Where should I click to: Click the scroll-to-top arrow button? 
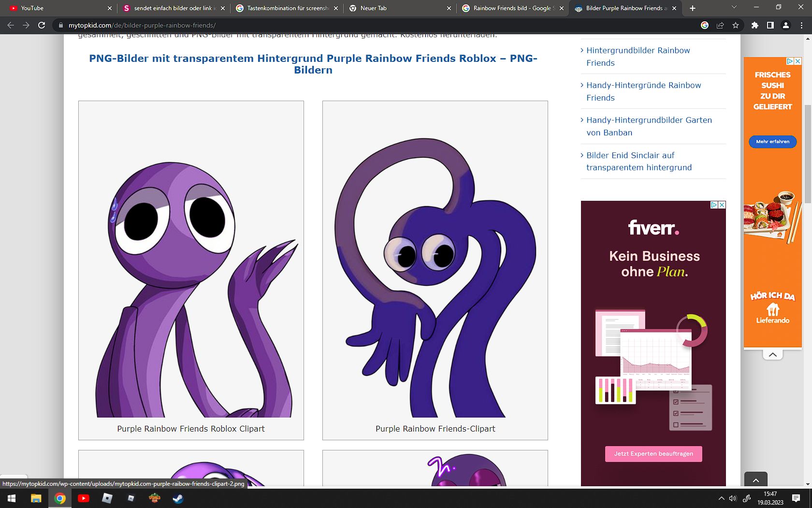click(756, 479)
